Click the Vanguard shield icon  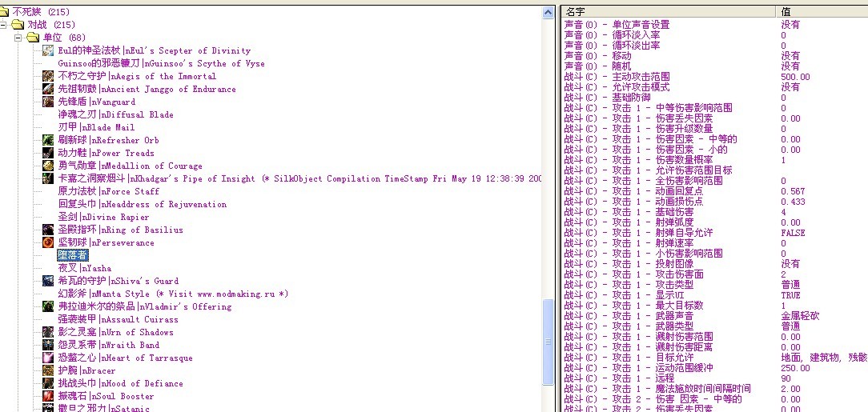(x=48, y=102)
